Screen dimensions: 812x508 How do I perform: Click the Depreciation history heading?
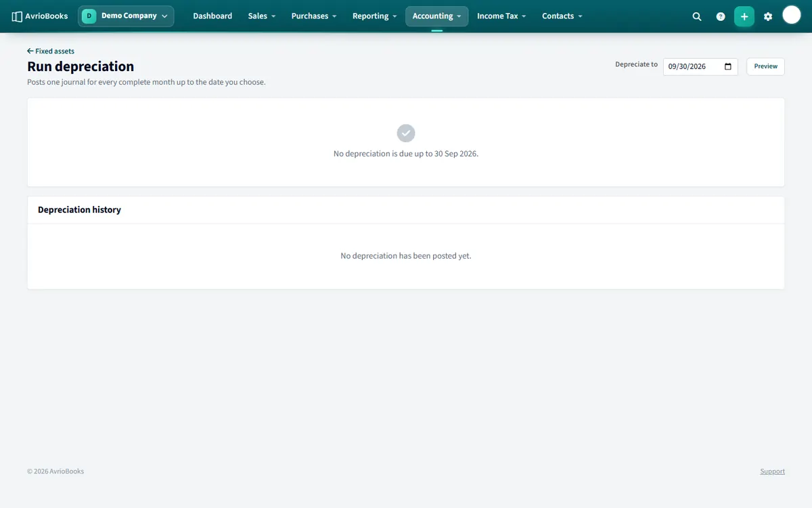click(79, 210)
